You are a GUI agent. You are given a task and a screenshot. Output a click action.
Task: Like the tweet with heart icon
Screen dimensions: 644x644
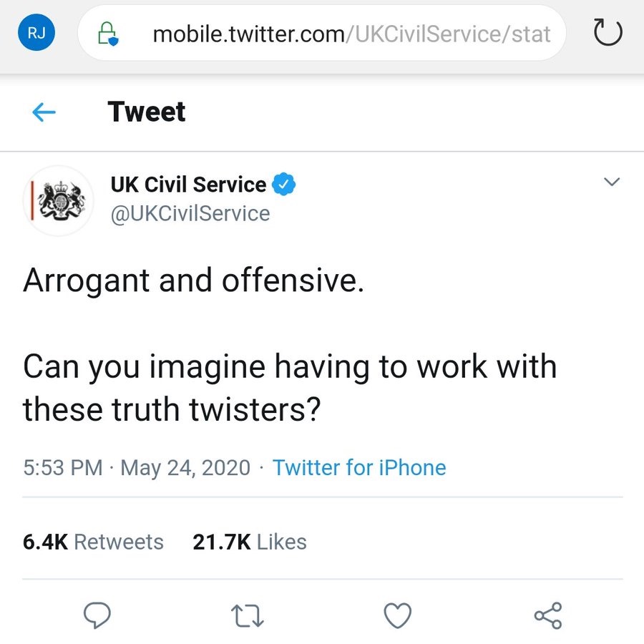(x=398, y=615)
